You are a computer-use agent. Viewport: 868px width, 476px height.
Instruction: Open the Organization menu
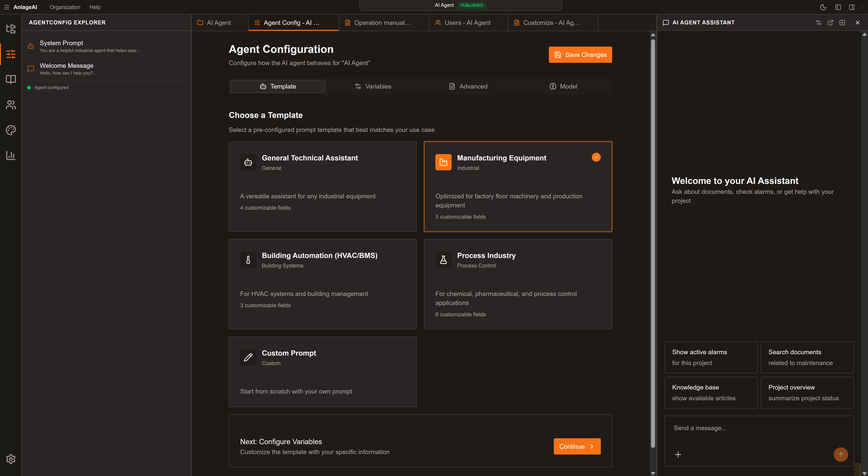(65, 7)
